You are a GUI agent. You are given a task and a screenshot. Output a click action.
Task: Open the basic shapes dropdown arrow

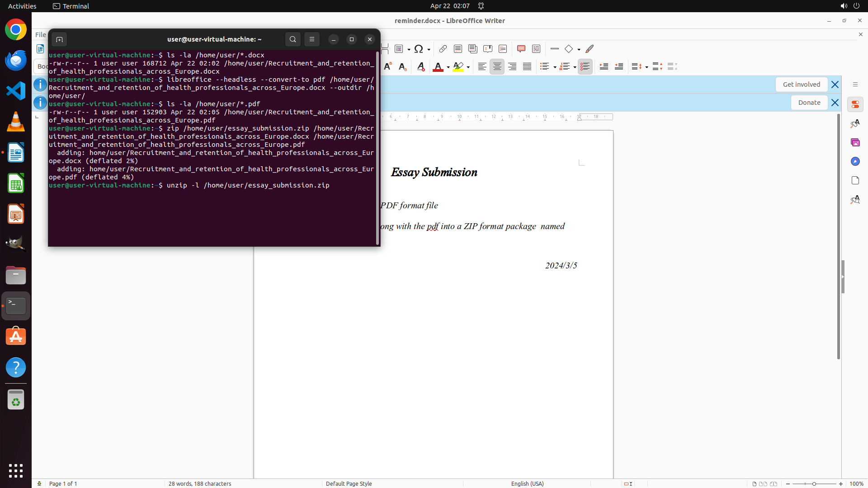tap(579, 49)
